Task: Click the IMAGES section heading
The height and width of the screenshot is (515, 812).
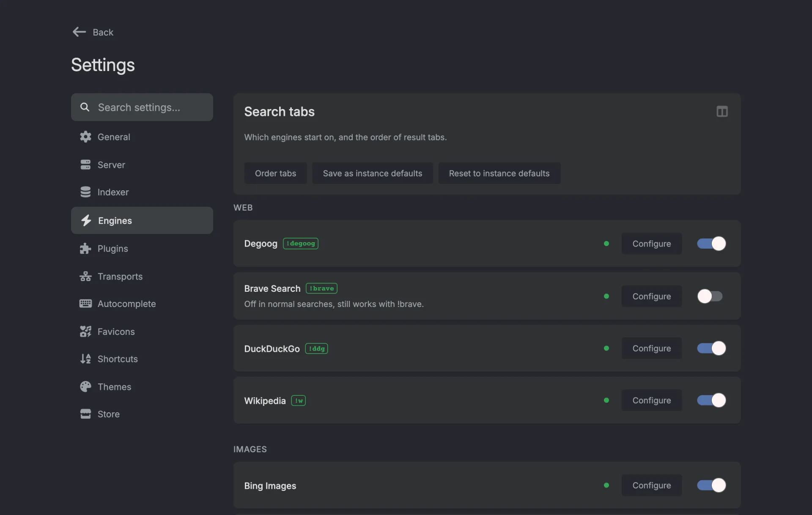Action: 250,449
